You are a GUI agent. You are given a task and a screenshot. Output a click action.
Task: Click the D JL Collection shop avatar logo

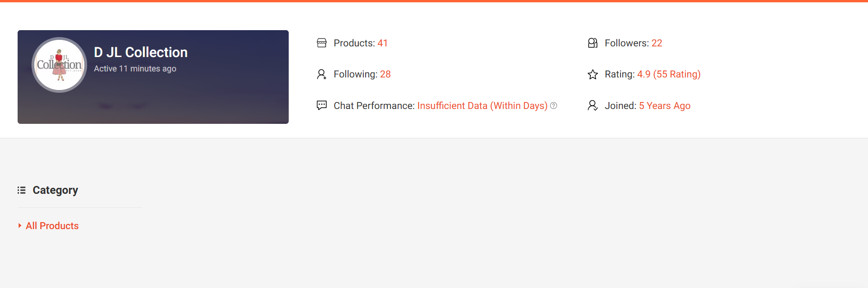click(59, 65)
